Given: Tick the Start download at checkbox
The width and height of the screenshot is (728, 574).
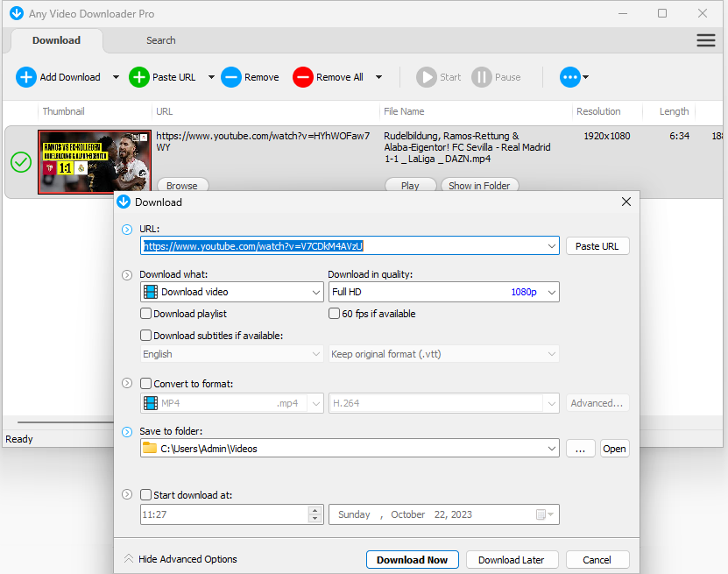Looking at the screenshot, I should tap(145, 495).
